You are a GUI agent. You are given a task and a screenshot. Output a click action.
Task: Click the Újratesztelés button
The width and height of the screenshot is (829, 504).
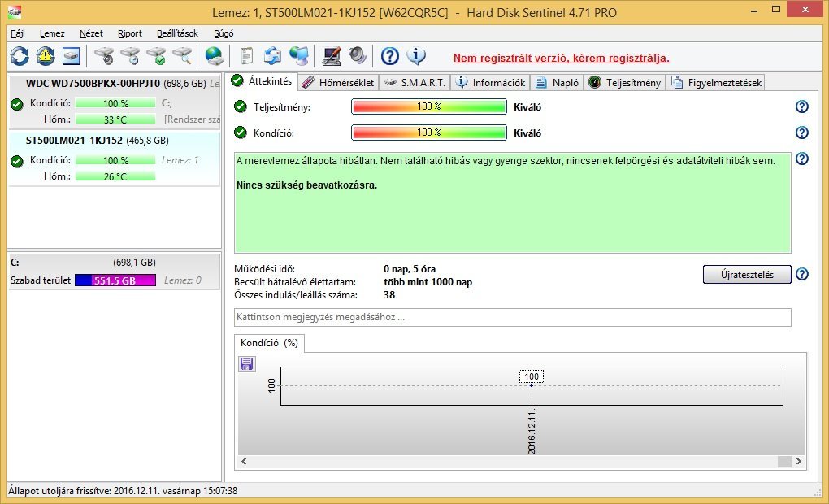click(747, 275)
